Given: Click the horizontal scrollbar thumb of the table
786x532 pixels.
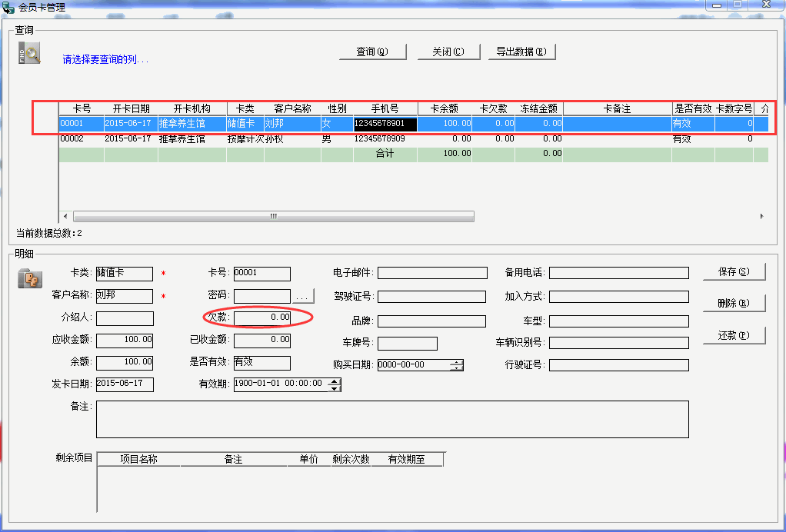Looking at the screenshot, I should (x=274, y=216).
